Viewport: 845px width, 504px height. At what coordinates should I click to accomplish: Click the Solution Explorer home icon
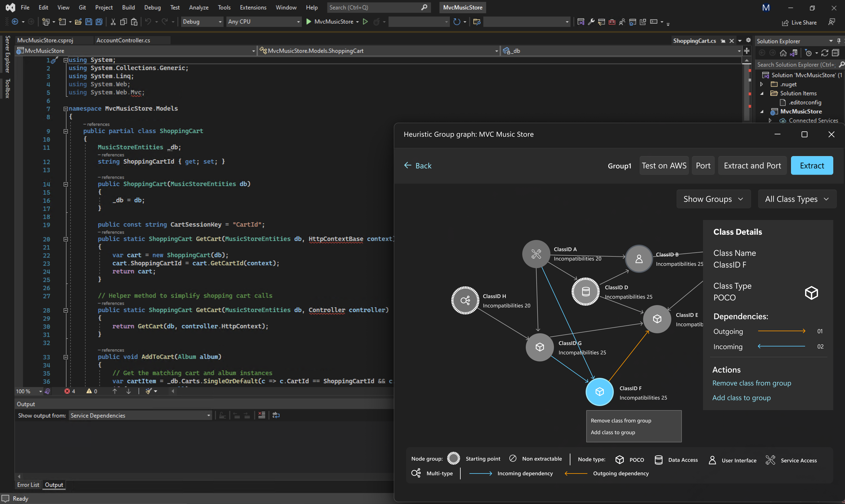pyautogui.click(x=783, y=53)
